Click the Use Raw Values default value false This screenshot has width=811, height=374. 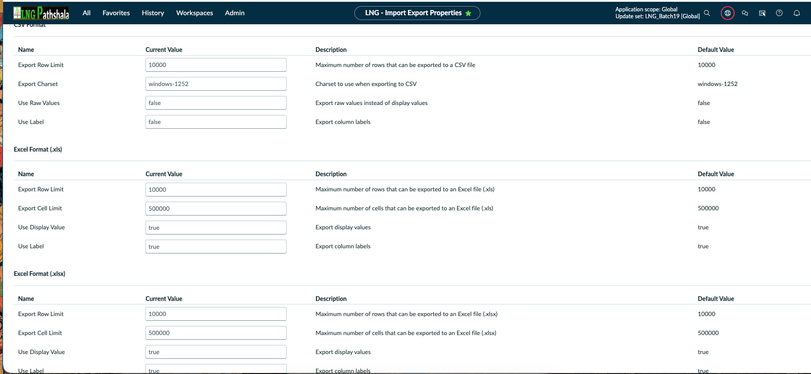[x=703, y=103]
